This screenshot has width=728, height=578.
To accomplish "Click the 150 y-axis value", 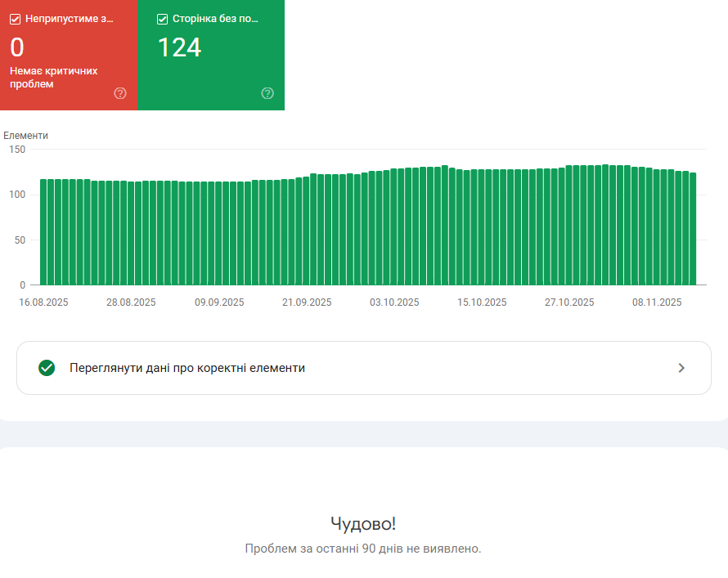I will pyautogui.click(x=17, y=150).
